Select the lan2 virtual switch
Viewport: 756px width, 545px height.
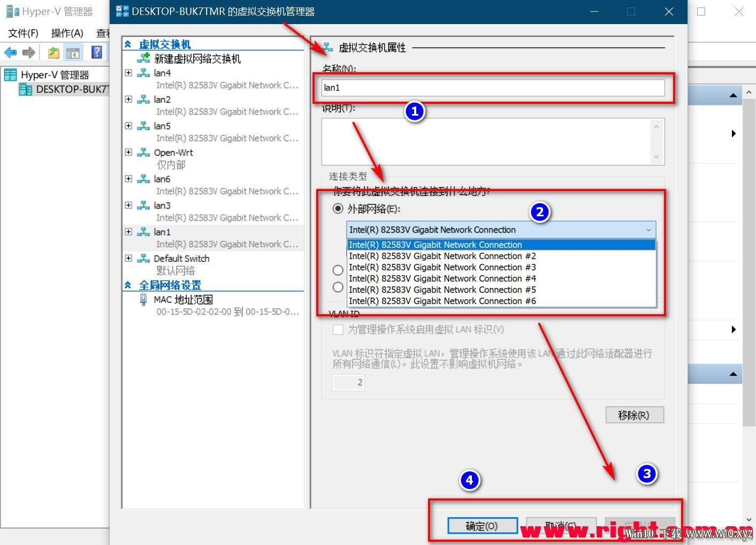(x=162, y=99)
